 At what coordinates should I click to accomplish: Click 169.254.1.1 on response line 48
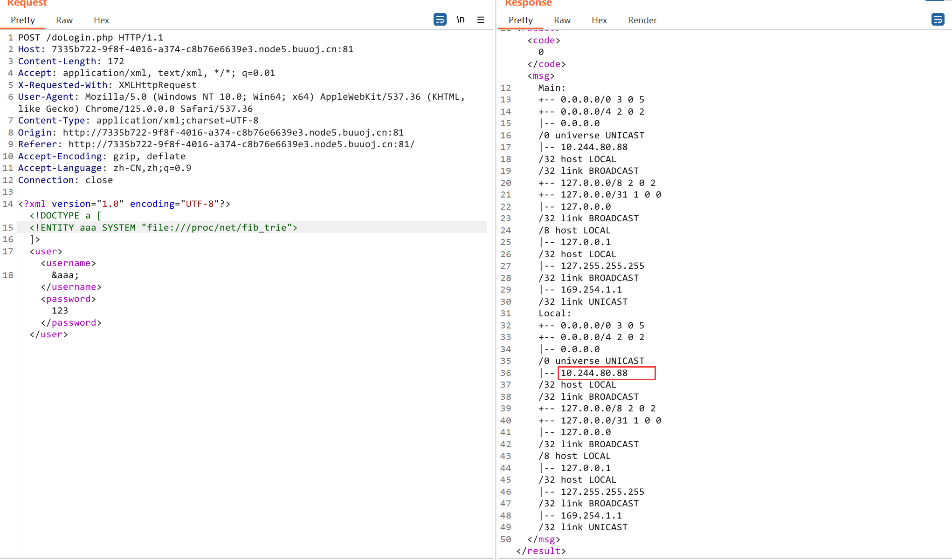591,515
